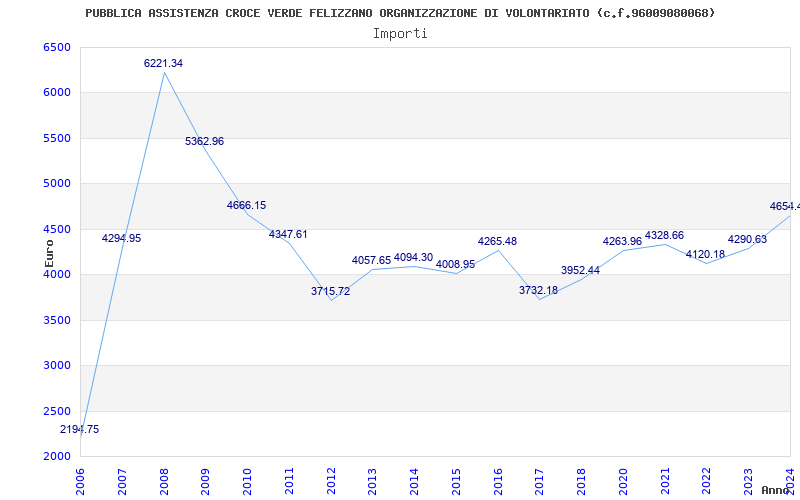Image resolution: width=800 pixels, height=500 pixels.
Task: Click the 4290.63 data label
Action: tap(747, 239)
